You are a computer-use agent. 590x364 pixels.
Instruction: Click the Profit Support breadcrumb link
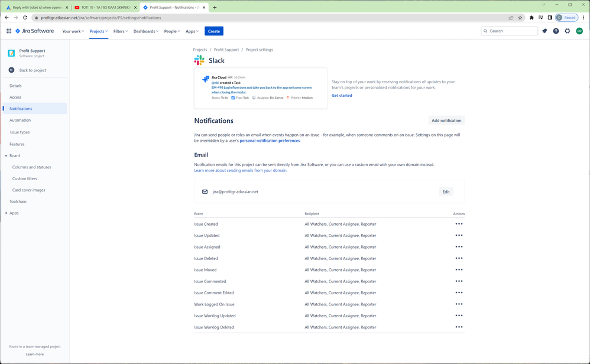226,50
